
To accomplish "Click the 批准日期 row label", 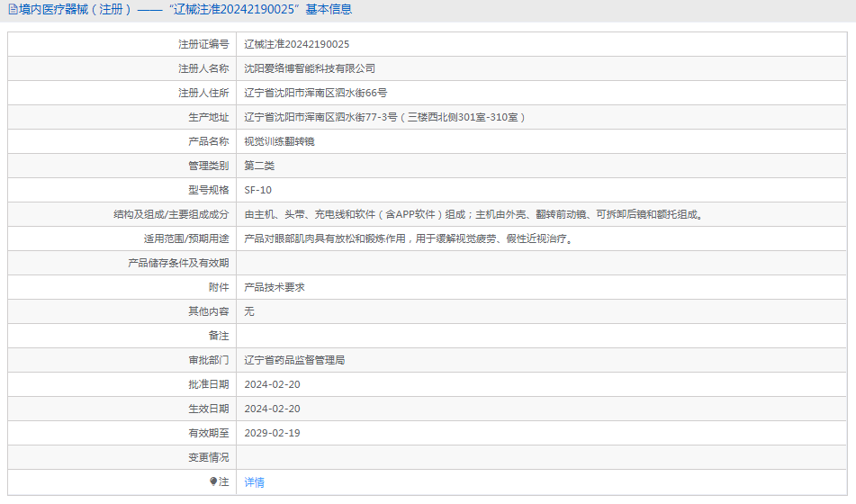I will pyautogui.click(x=209, y=384).
